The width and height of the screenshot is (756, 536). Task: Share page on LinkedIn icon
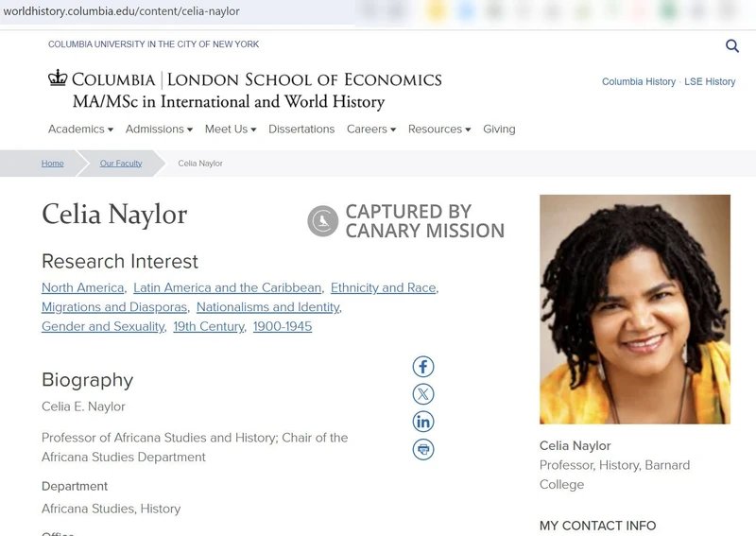pyautogui.click(x=423, y=422)
